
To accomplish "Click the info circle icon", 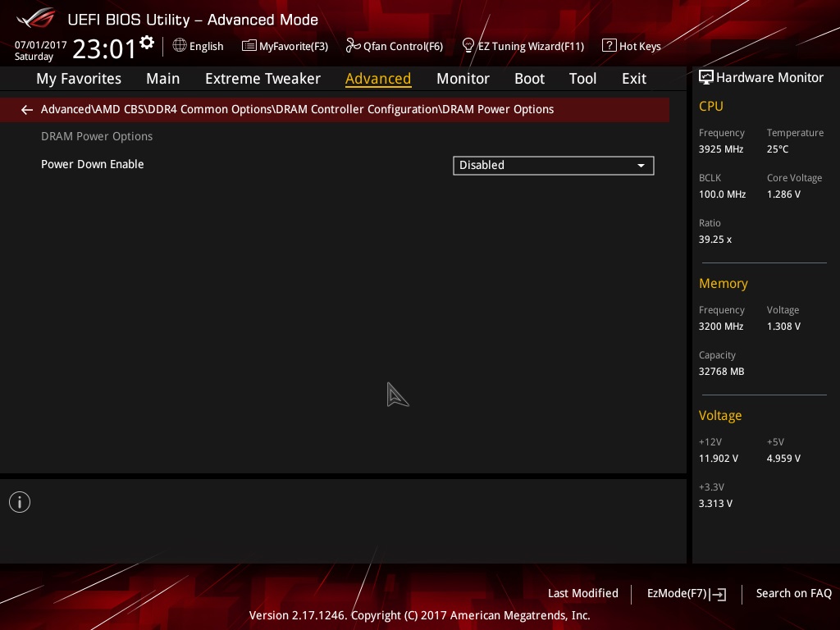I will (x=20, y=502).
